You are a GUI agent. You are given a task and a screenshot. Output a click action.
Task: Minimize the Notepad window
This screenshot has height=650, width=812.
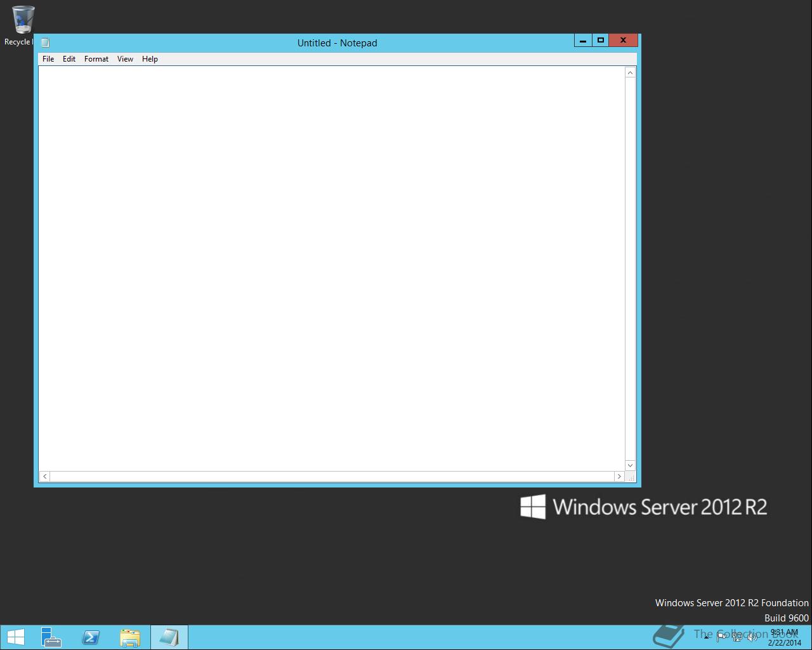coord(583,40)
